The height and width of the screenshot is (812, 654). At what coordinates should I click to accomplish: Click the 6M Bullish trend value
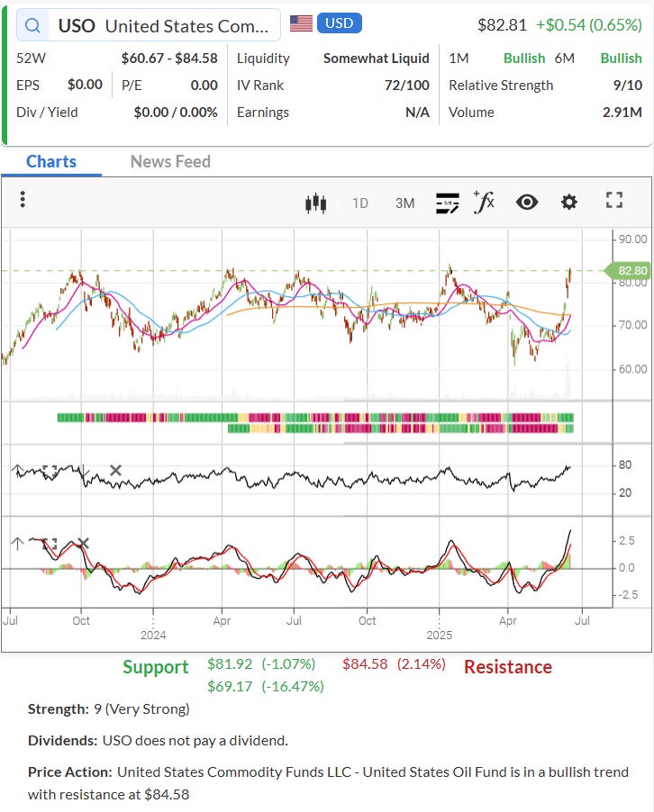pyautogui.click(x=621, y=59)
